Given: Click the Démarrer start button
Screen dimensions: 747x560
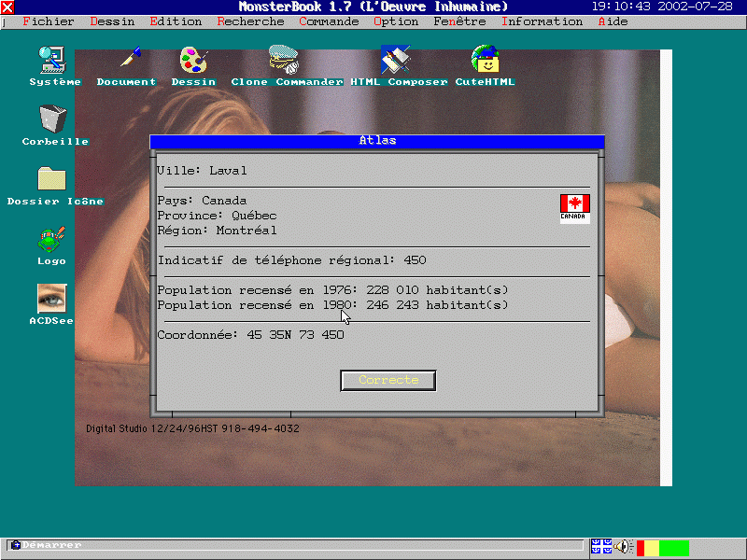Looking at the screenshot, I should (x=47, y=545).
